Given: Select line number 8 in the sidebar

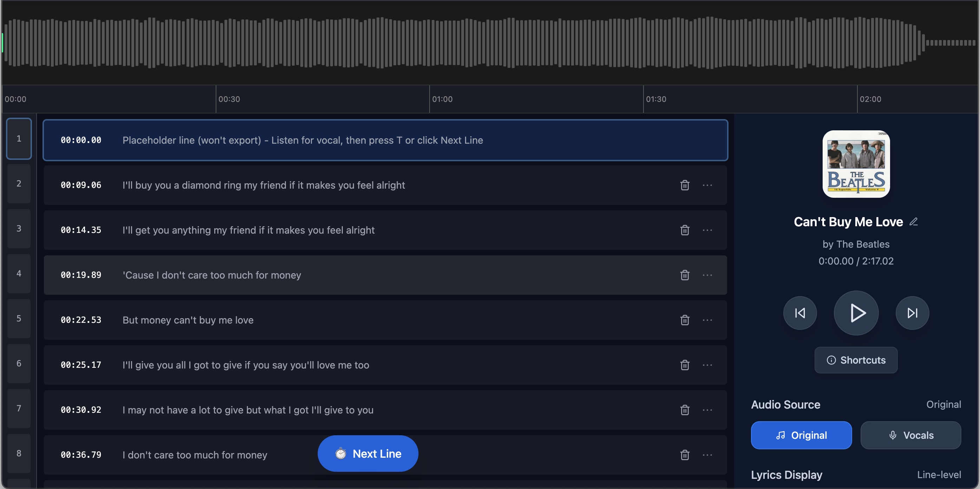Looking at the screenshot, I should coord(19,453).
